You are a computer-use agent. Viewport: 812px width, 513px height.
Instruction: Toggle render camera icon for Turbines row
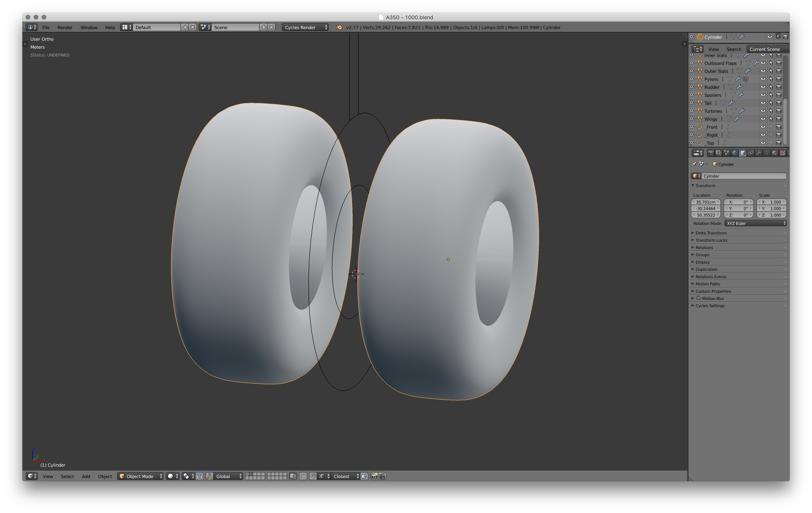tap(779, 111)
